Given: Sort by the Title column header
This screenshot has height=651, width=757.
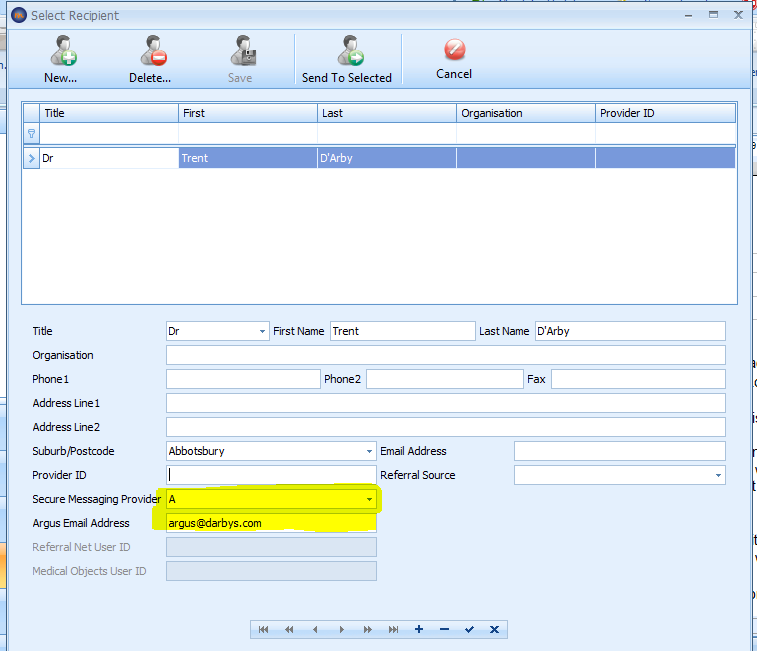Looking at the screenshot, I should [x=109, y=113].
